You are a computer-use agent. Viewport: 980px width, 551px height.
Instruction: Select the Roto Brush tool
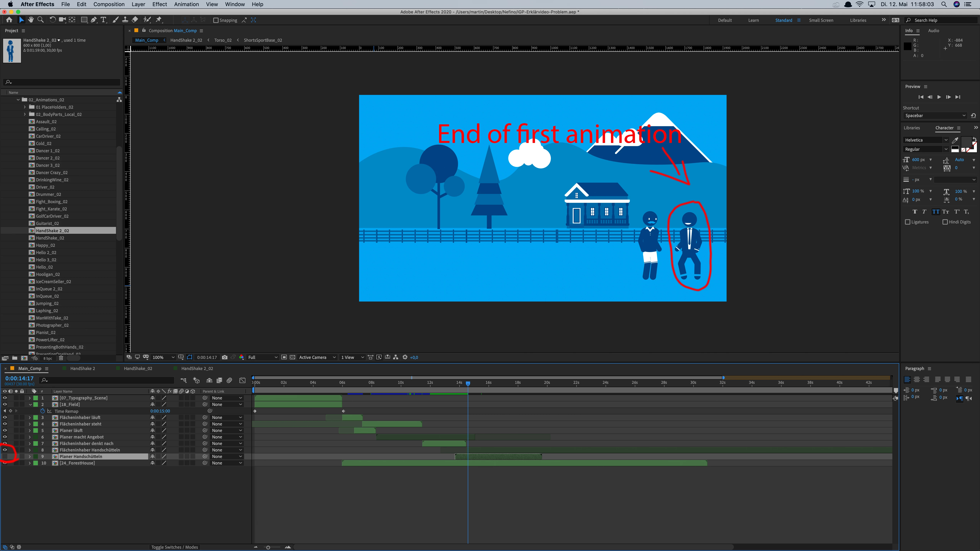(x=147, y=20)
